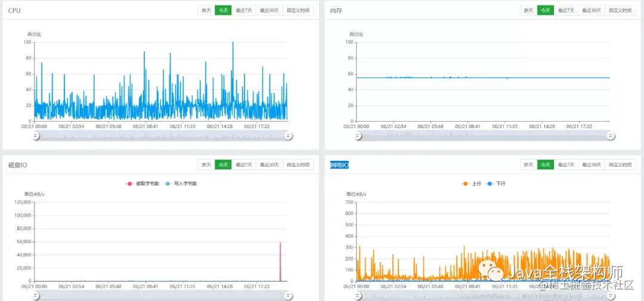Click 内存 chart's left range slider handle
The width and height of the screenshot is (644, 301).
coord(358,136)
